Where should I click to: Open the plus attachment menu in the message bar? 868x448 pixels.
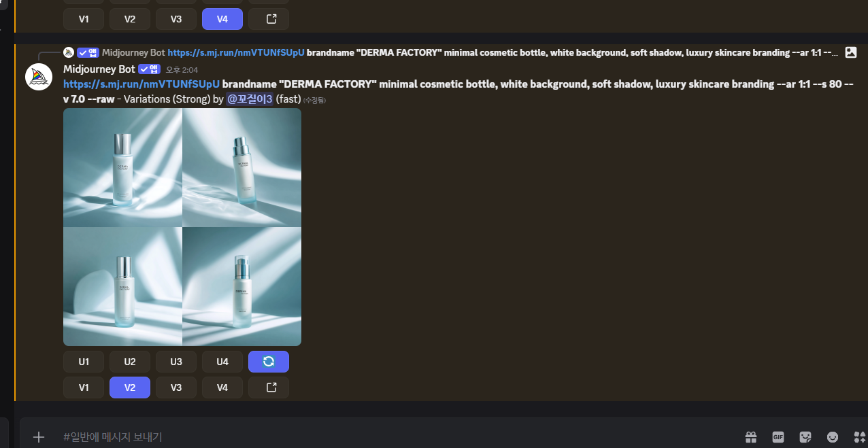[39, 437]
